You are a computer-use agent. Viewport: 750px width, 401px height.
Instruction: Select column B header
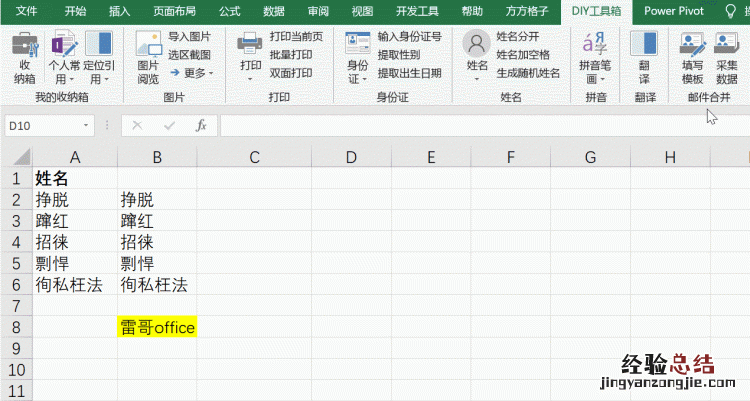[x=157, y=157]
